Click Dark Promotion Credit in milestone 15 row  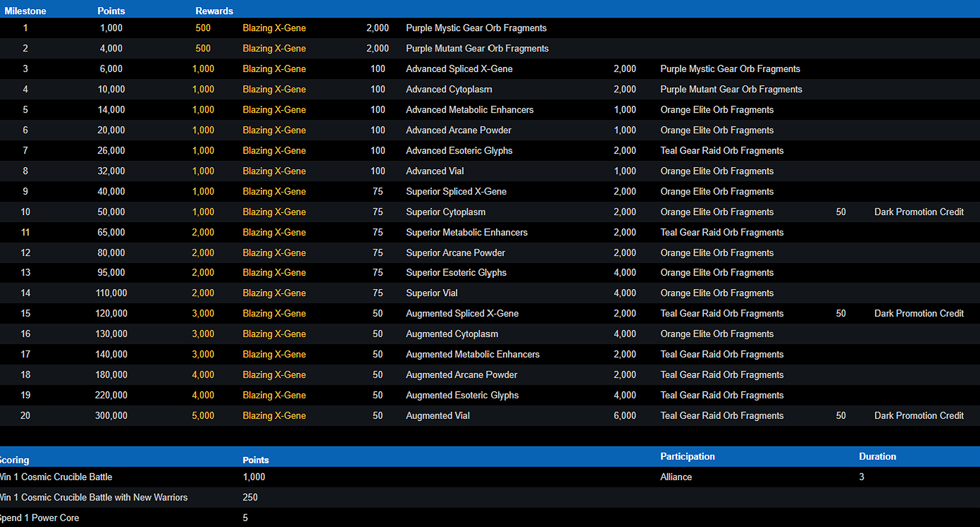pos(919,314)
